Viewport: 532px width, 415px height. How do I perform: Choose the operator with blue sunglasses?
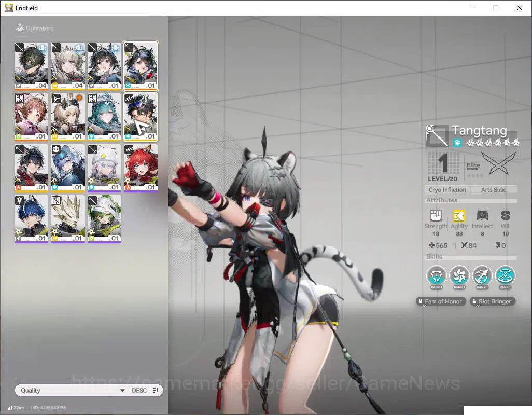(141, 117)
